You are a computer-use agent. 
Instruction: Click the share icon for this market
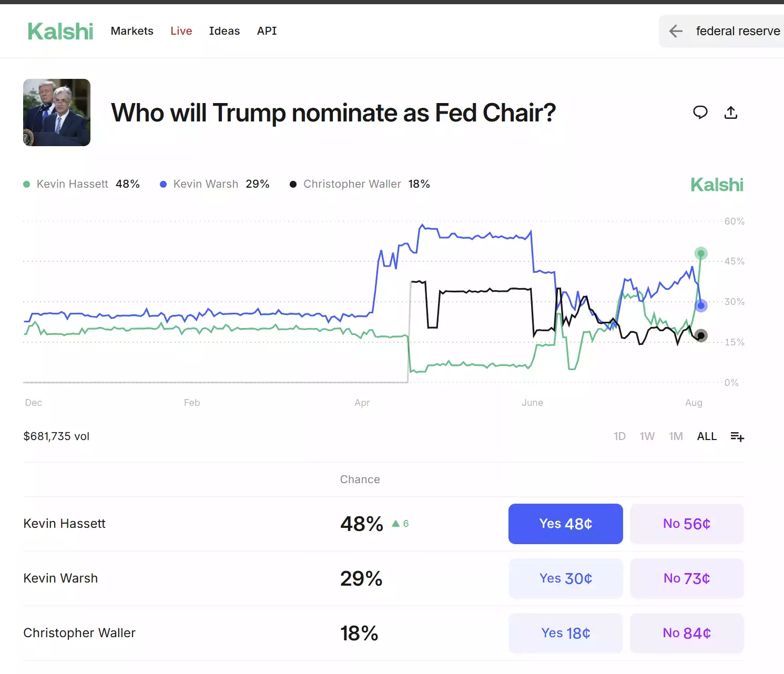tap(731, 113)
